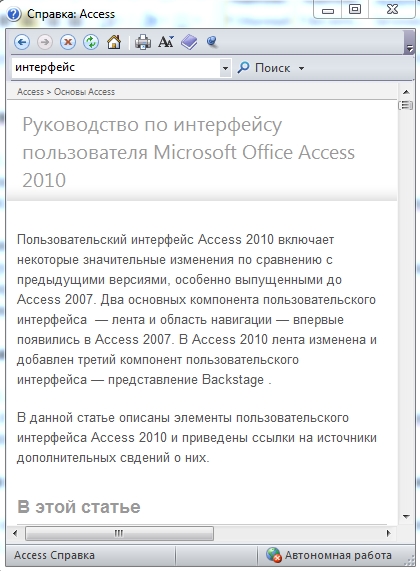This screenshot has width=420, height=571.
Task: Open the Автономная работа connection status menu
Action: (x=329, y=555)
